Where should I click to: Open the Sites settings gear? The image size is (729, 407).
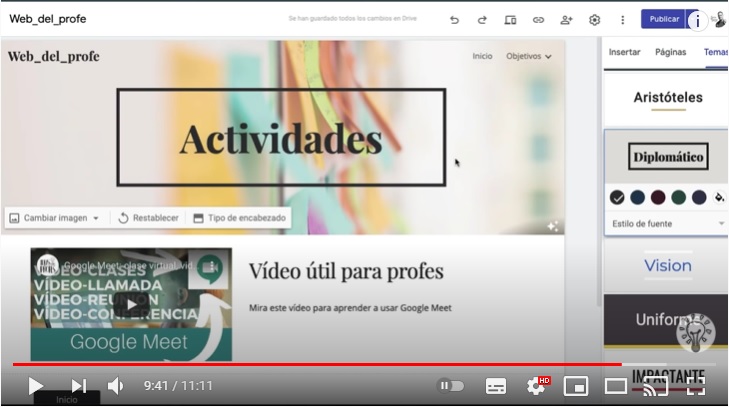(594, 20)
